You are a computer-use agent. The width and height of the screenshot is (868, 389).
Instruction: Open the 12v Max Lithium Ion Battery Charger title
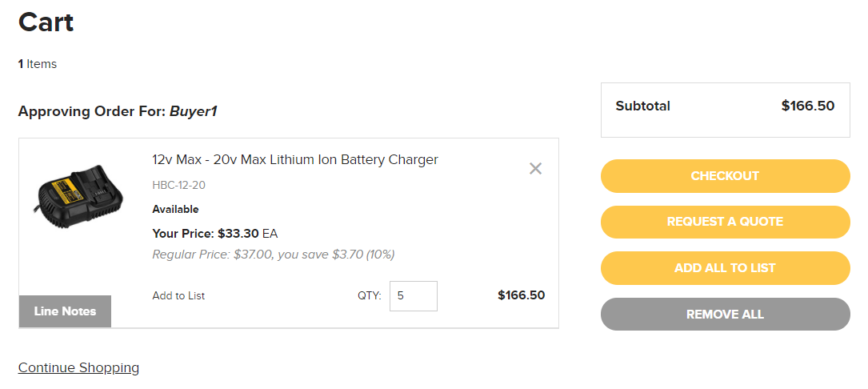[295, 159]
